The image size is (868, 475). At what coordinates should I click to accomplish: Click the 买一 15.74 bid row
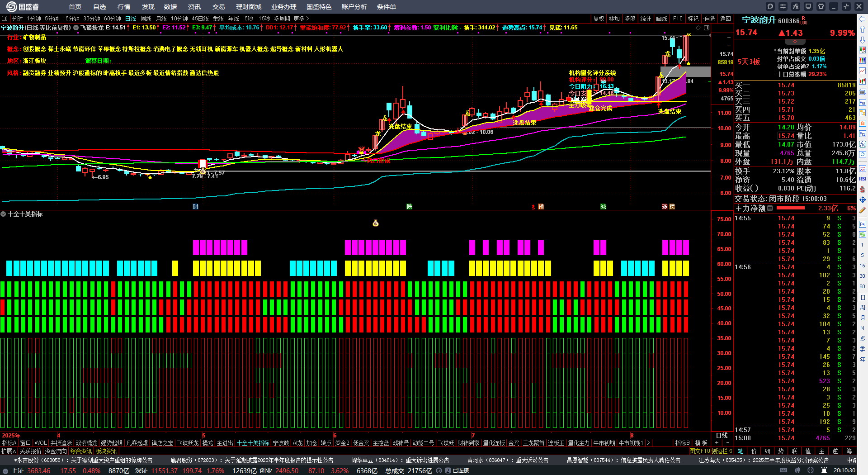[x=795, y=85]
